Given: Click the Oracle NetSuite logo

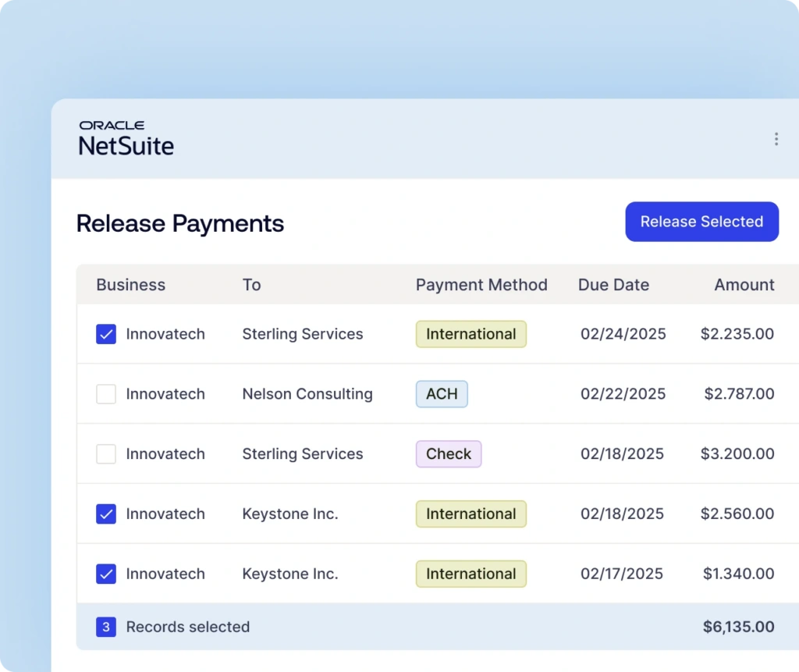Looking at the screenshot, I should 126,138.
